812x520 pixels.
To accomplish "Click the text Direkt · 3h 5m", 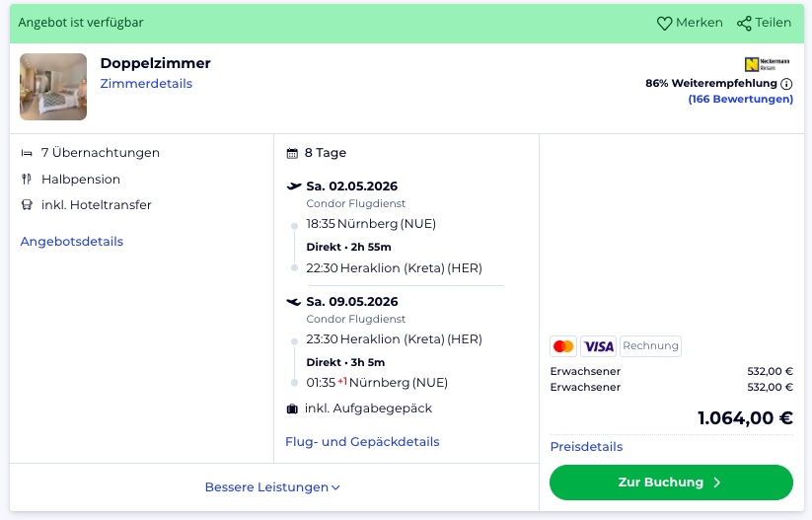I will pyautogui.click(x=345, y=362).
